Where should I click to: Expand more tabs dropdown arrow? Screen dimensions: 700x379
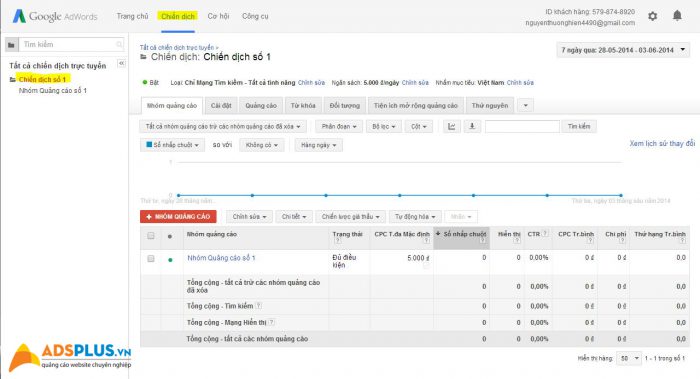(x=525, y=106)
